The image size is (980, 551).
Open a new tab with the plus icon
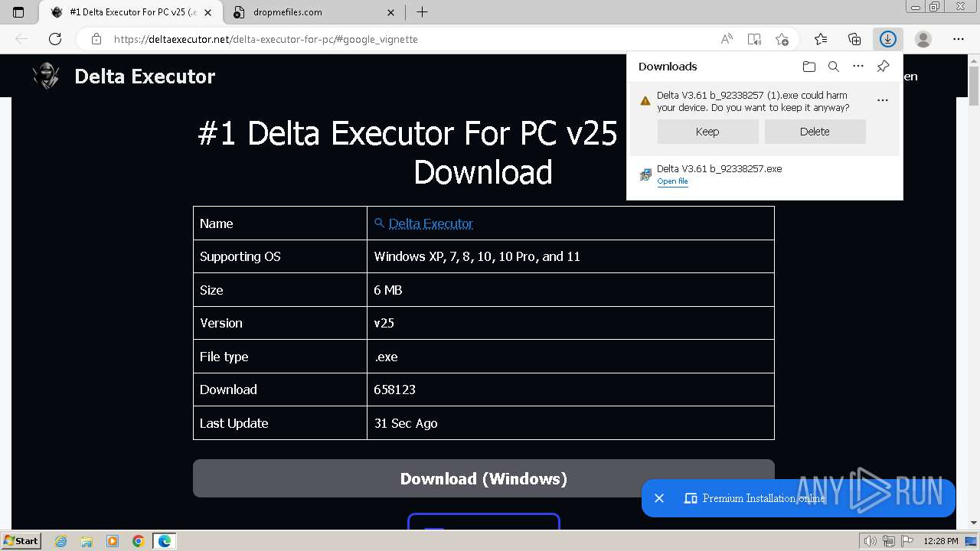(422, 12)
